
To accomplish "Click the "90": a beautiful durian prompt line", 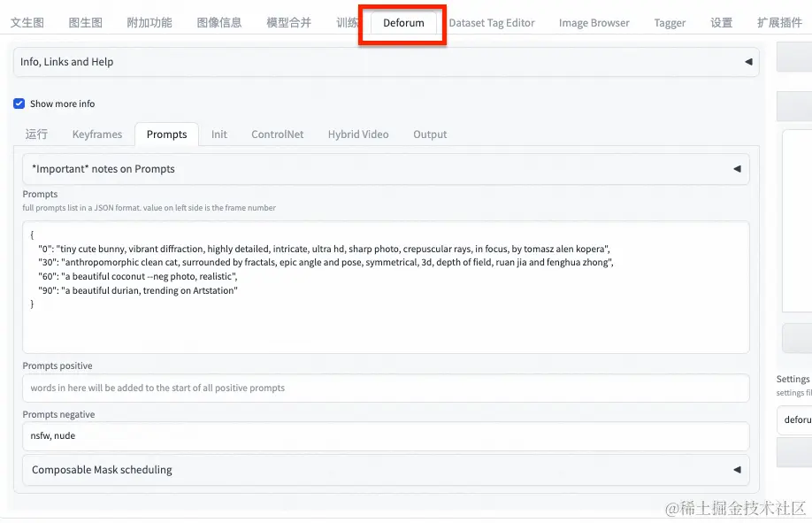I will pos(138,290).
